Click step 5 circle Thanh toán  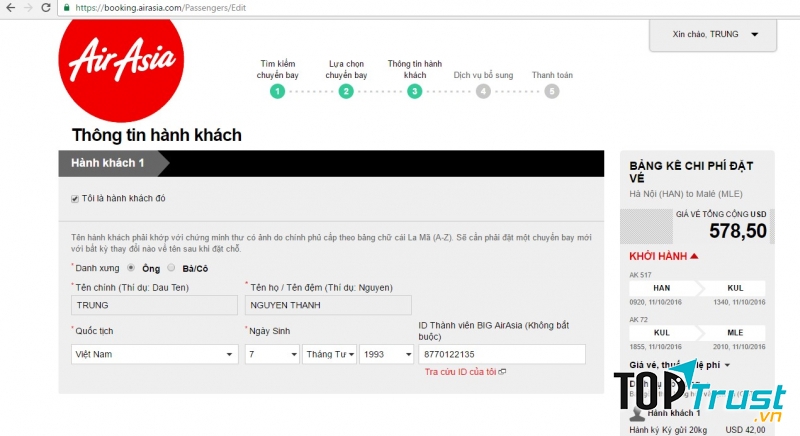(552, 92)
